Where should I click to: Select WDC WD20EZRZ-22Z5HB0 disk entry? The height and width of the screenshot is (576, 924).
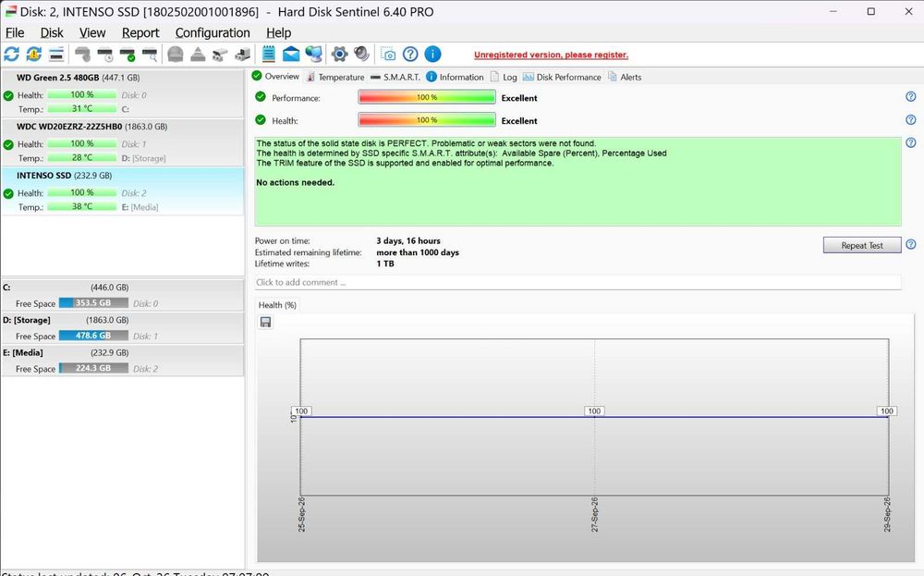[123, 142]
